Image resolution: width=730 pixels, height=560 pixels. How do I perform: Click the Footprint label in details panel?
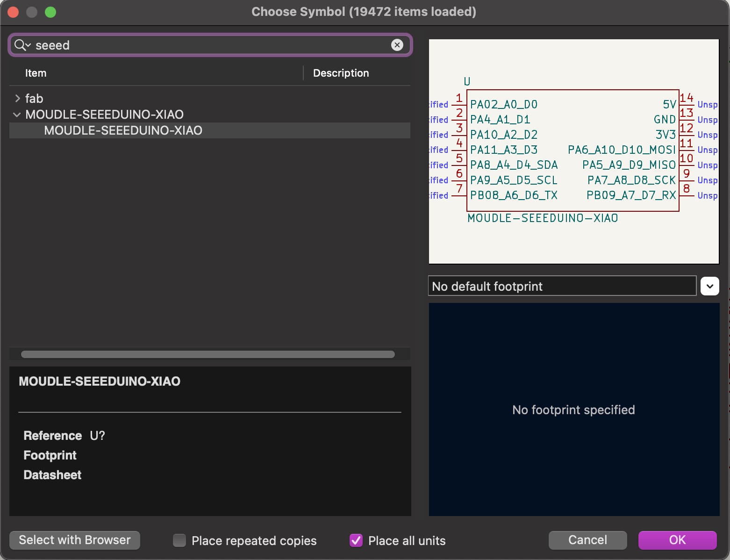(50, 455)
